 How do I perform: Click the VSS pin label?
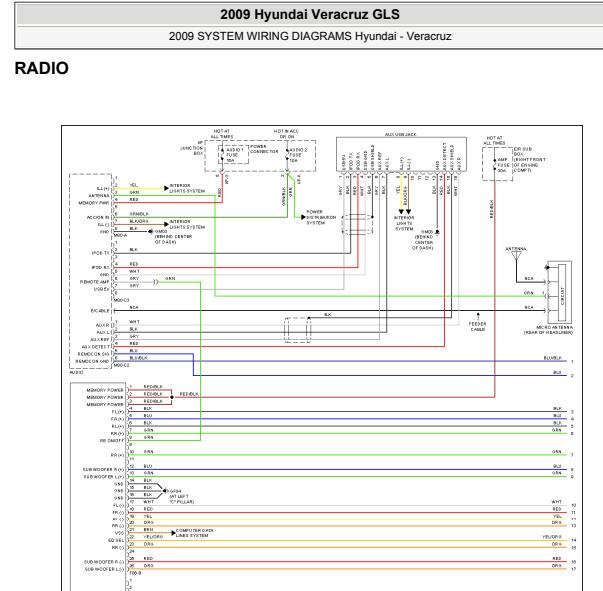click(x=120, y=533)
